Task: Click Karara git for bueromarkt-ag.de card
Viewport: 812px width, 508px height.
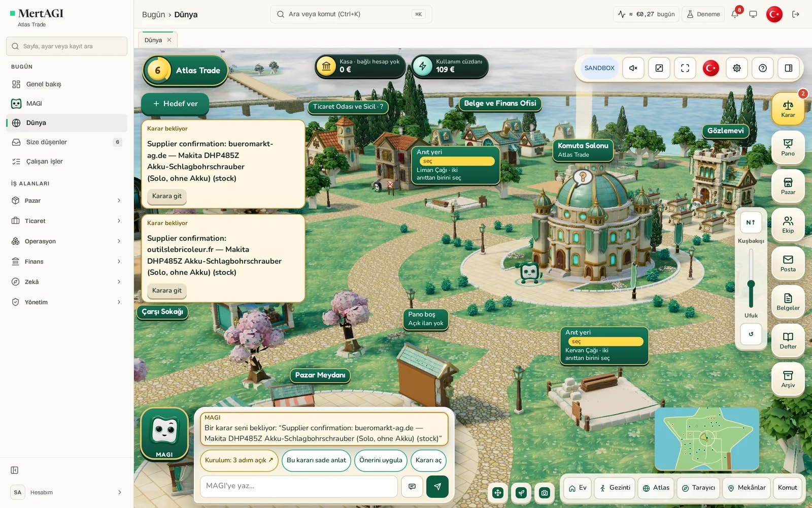Action: click(x=167, y=196)
